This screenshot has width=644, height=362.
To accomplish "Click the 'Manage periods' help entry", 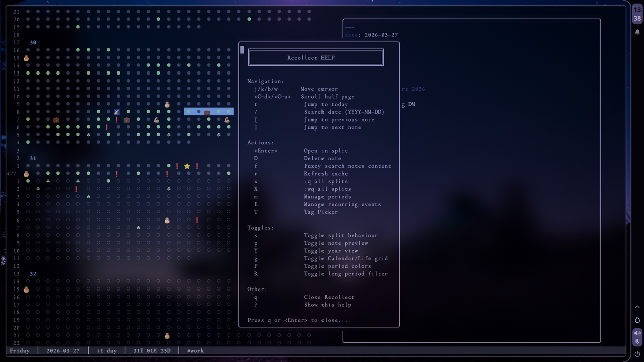I will click(x=328, y=197).
